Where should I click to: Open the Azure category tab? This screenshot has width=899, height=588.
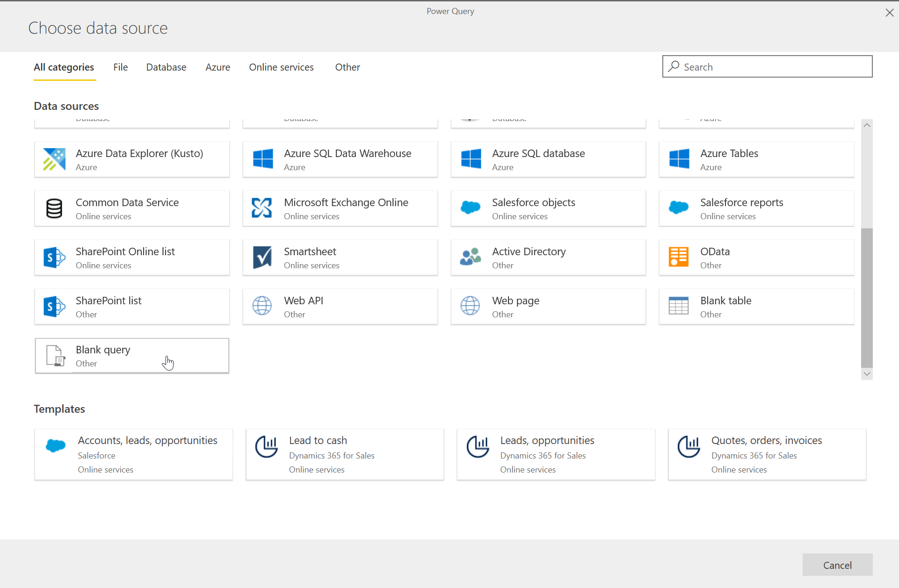point(217,67)
